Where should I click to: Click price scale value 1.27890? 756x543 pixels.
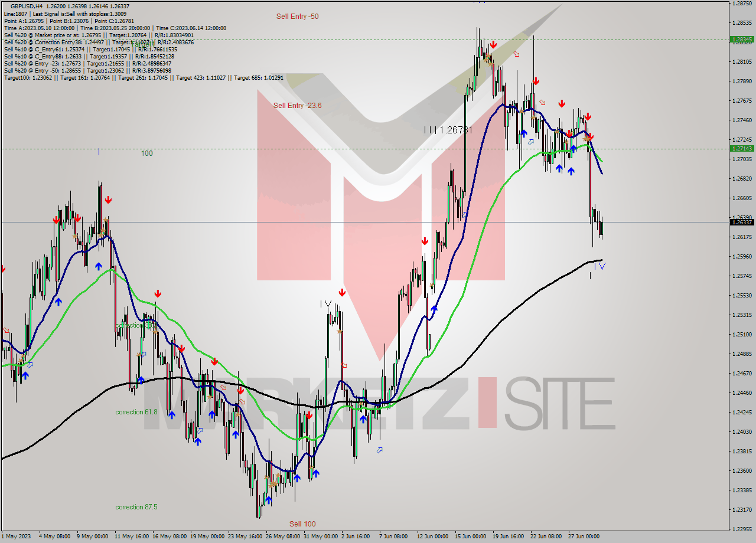[x=742, y=81]
